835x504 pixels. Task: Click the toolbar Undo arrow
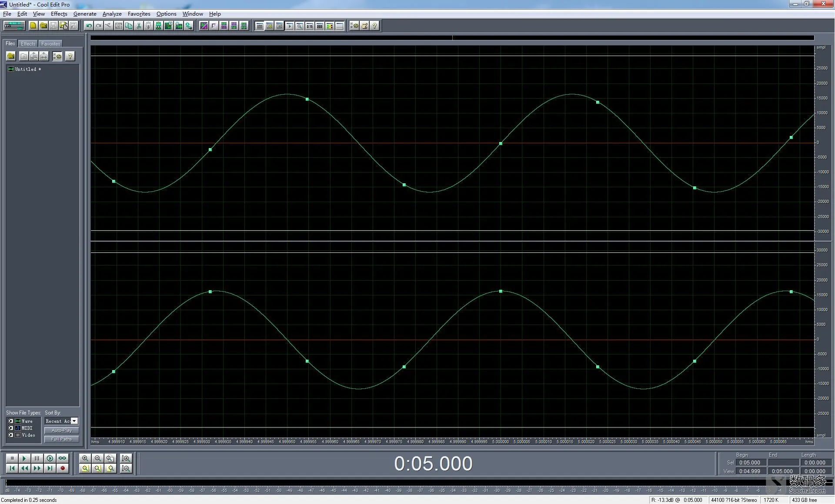pos(89,26)
